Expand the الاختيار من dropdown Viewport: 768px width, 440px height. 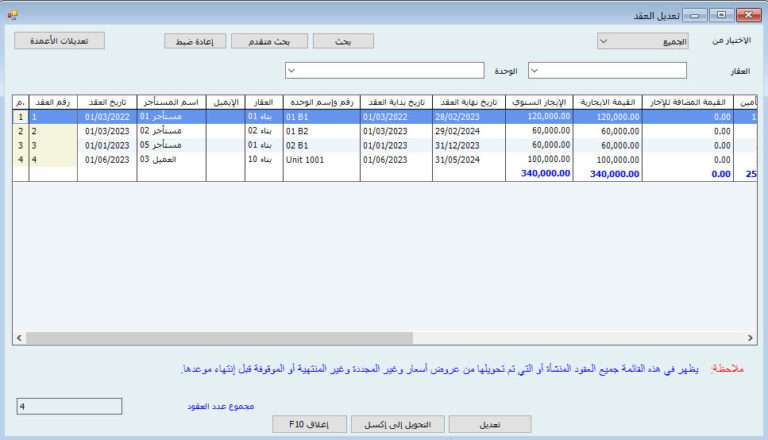pyautogui.click(x=647, y=41)
